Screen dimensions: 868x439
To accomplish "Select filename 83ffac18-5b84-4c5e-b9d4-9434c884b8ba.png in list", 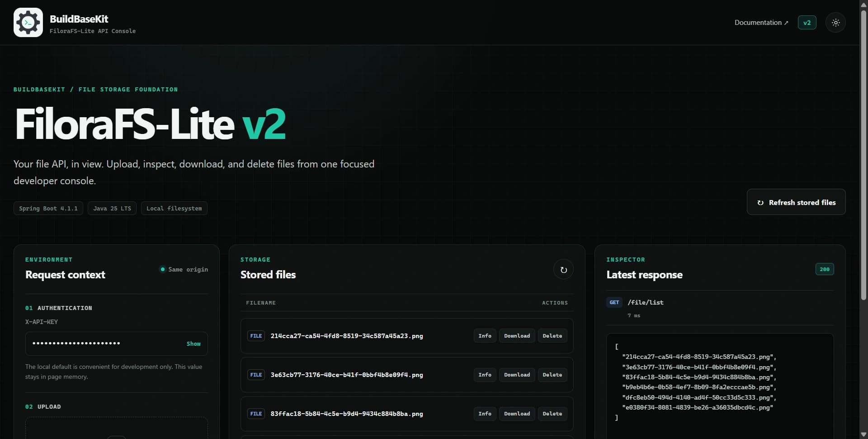I will pyautogui.click(x=347, y=414).
